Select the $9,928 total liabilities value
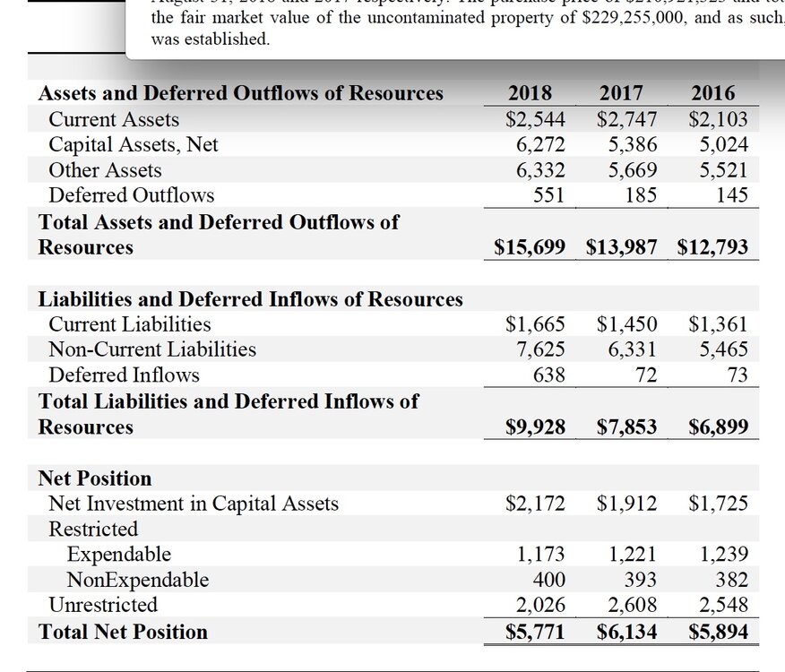 [535, 427]
